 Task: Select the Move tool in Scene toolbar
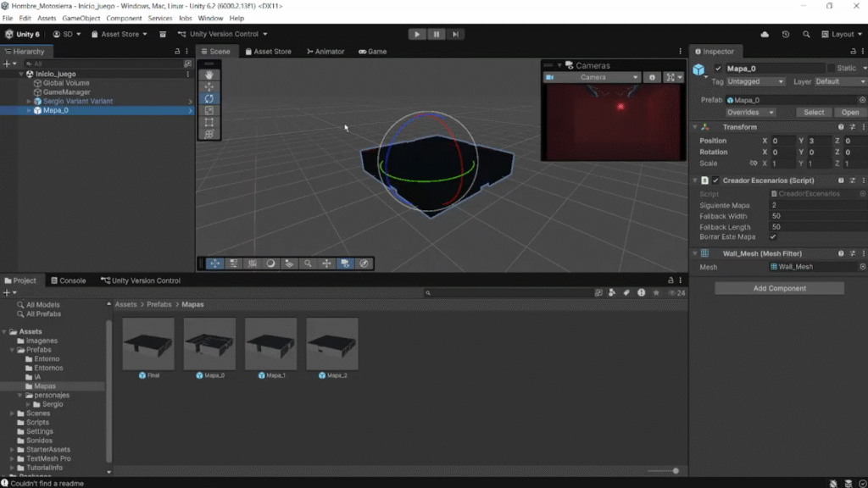(x=209, y=87)
